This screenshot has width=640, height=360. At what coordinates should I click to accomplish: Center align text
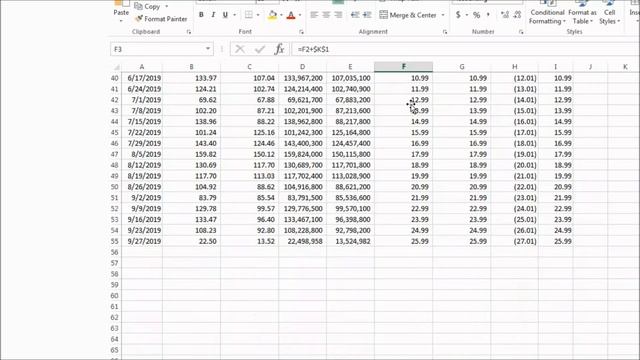pos(326,15)
